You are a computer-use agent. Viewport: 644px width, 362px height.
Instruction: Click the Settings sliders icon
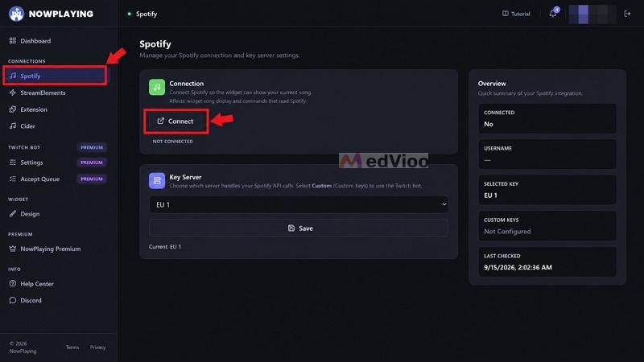tap(13, 162)
